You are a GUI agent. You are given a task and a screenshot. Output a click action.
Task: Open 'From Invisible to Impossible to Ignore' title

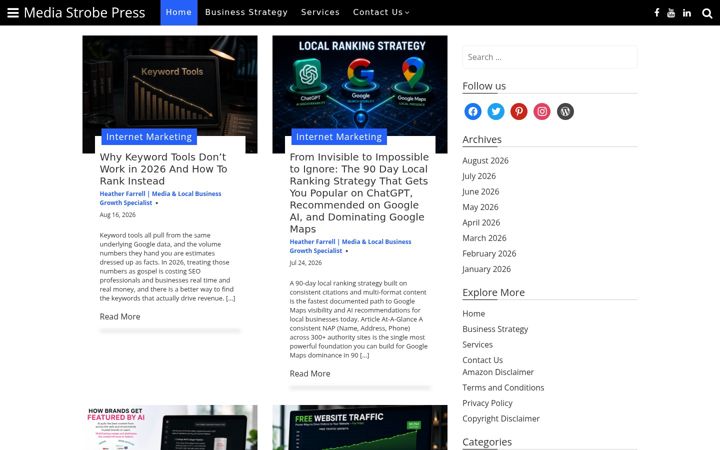tap(359, 193)
